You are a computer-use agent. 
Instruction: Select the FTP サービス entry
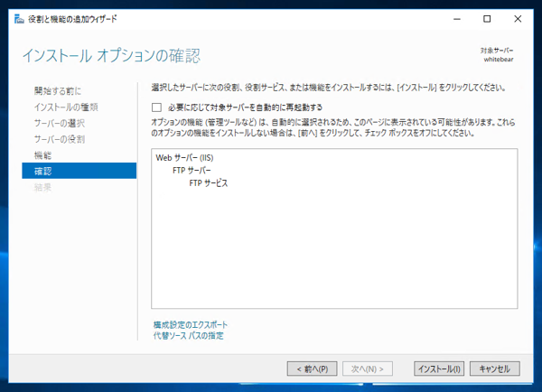(x=209, y=183)
